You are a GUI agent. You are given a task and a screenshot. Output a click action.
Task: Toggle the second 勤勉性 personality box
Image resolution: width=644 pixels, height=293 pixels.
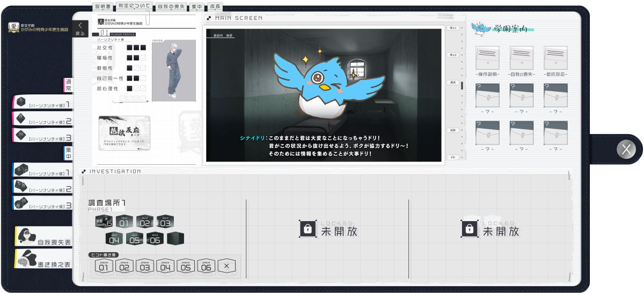pos(136,68)
